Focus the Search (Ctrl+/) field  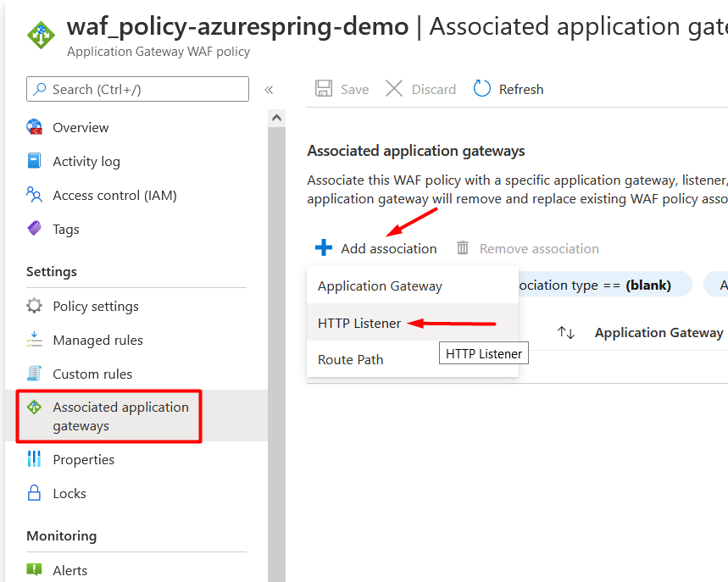point(137,89)
